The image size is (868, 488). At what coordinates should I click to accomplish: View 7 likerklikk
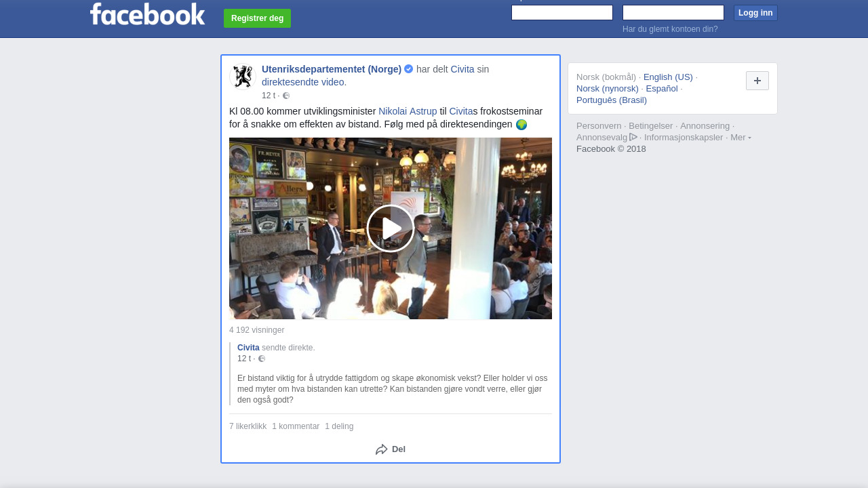(x=248, y=426)
